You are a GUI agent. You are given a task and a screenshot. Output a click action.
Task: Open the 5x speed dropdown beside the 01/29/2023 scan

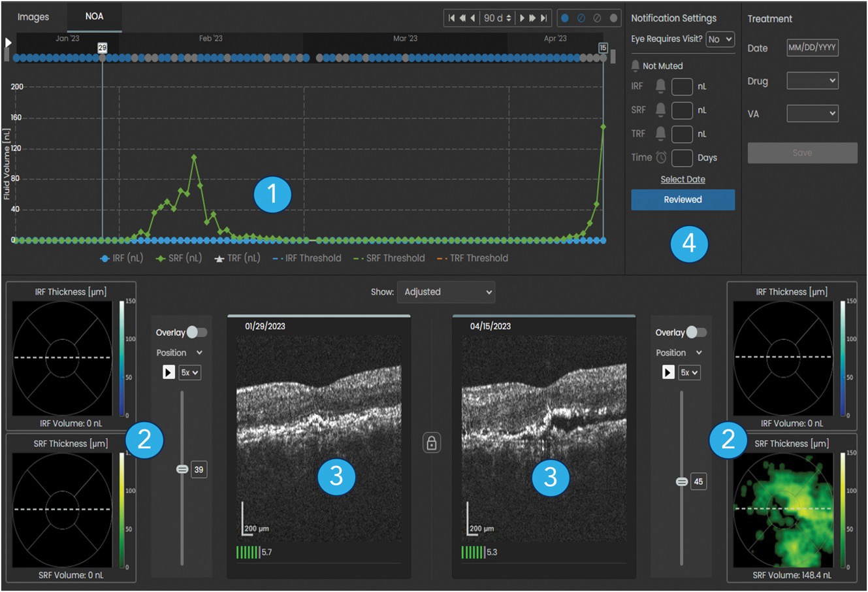tap(189, 372)
